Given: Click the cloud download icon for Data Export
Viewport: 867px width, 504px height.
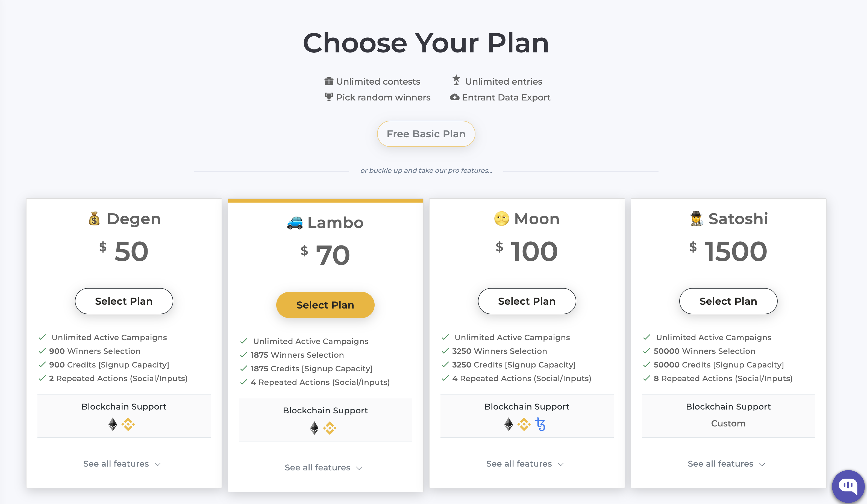Looking at the screenshot, I should tap(454, 97).
